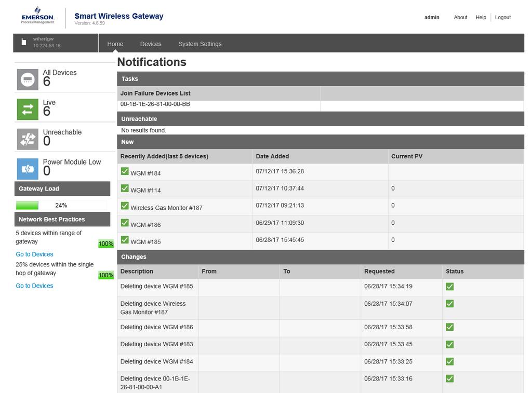Click the Emerson Process Management logo
Image resolution: width=532 pixels, height=393 pixels.
(x=37, y=16)
